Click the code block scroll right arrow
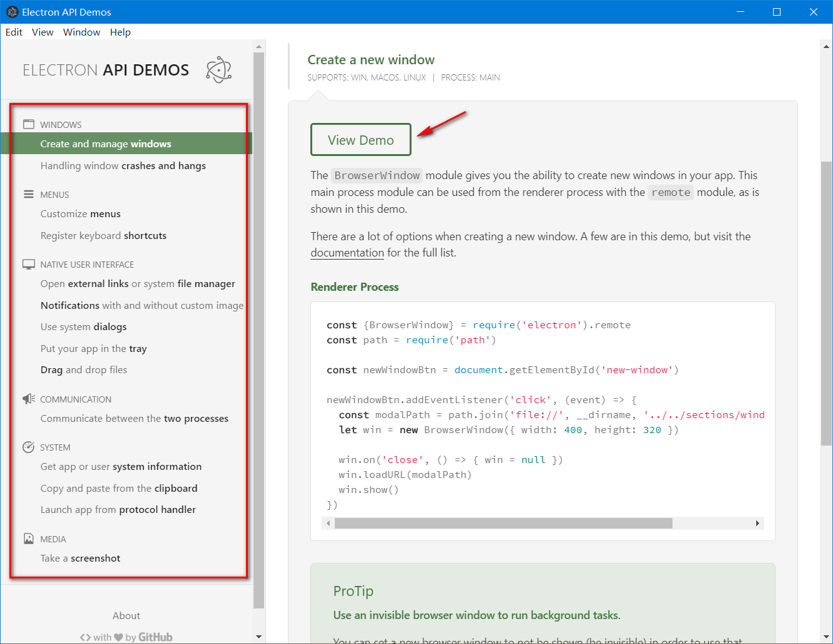The width and height of the screenshot is (833, 644). (757, 523)
